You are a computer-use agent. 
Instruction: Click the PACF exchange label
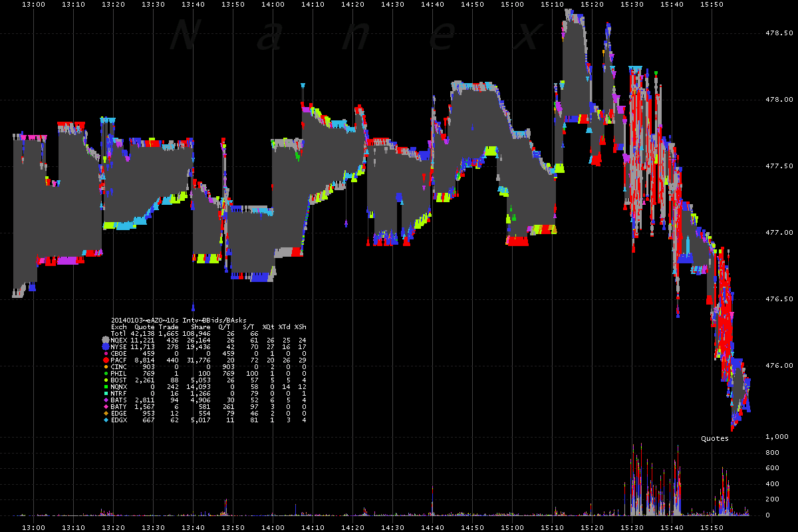(x=118, y=360)
